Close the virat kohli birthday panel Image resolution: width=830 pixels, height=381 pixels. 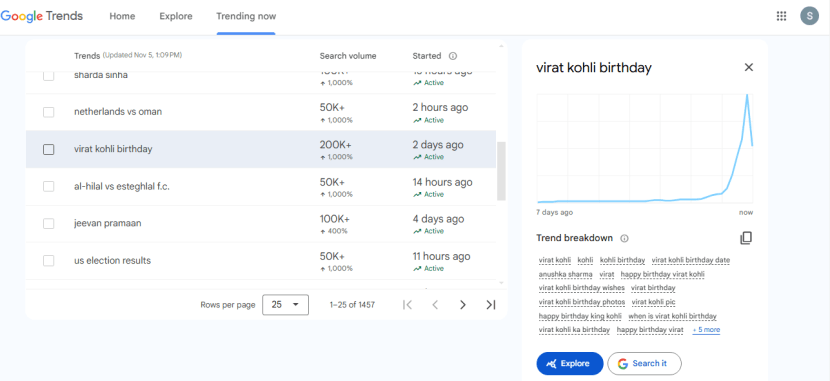pyautogui.click(x=748, y=67)
